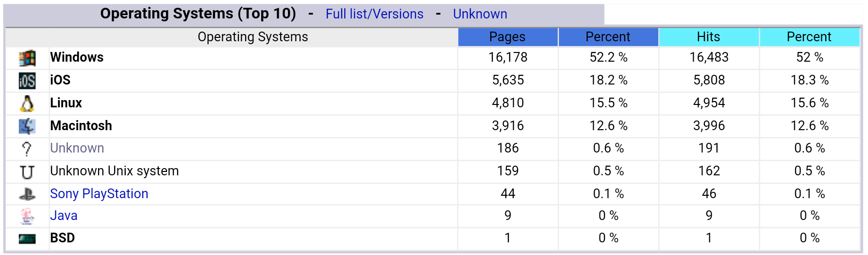This screenshot has width=868, height=255.
Task: Open the Sony PlayStation link
Action: click(x=99, y=194)
